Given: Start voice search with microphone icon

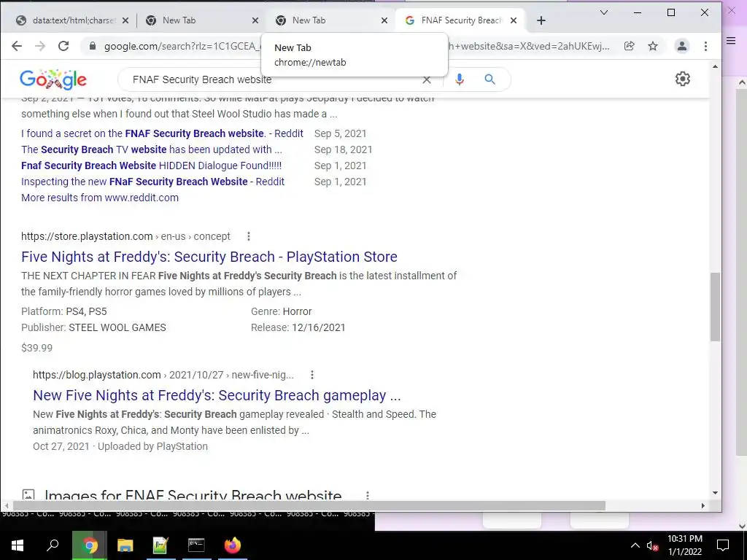Looking at the screenshot, I should pyautogui.click(x=460, y=79).
